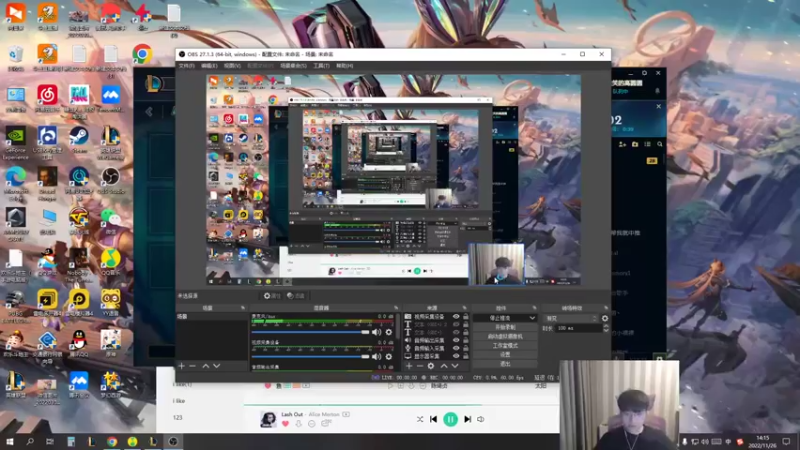Open Settings from the OBS controls panel
The image size is (800, 450).
(505, 355)
